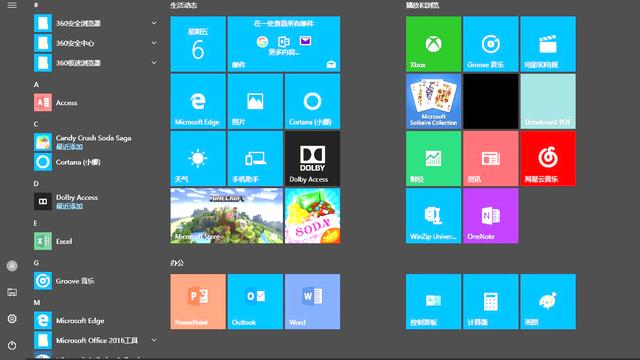
Task: Launch the PowerPoint tile
Action: coord(198,301)
